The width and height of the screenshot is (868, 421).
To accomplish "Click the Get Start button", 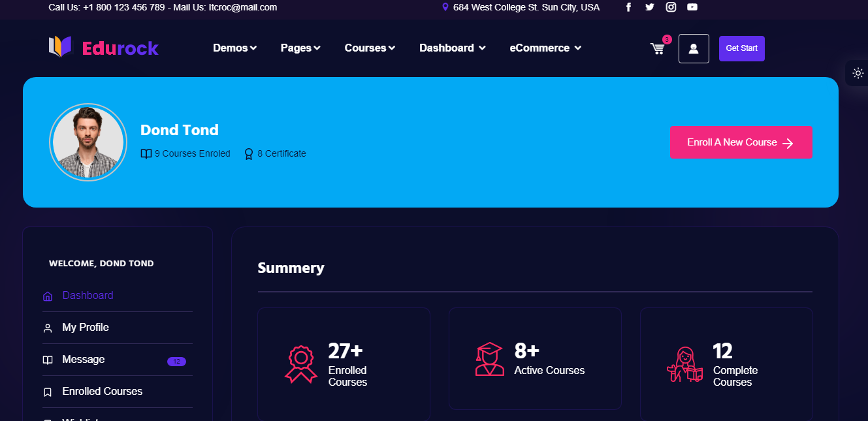I will [x=741, y=48].
